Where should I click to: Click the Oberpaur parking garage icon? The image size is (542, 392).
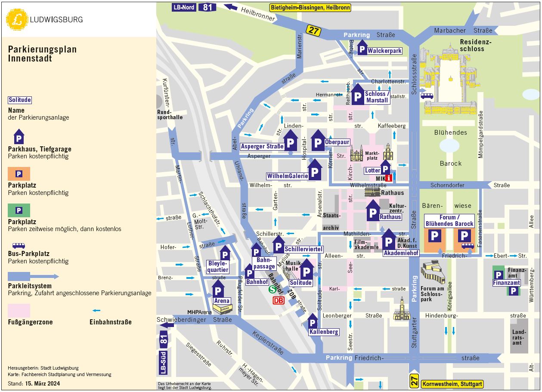point(318,142)
